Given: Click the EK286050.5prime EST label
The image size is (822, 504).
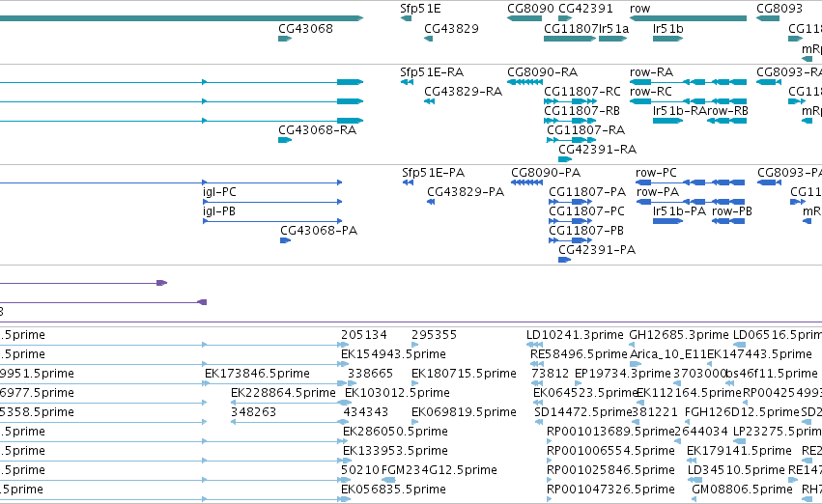Looking at the screenshot, I should click(x=395, y=432).
